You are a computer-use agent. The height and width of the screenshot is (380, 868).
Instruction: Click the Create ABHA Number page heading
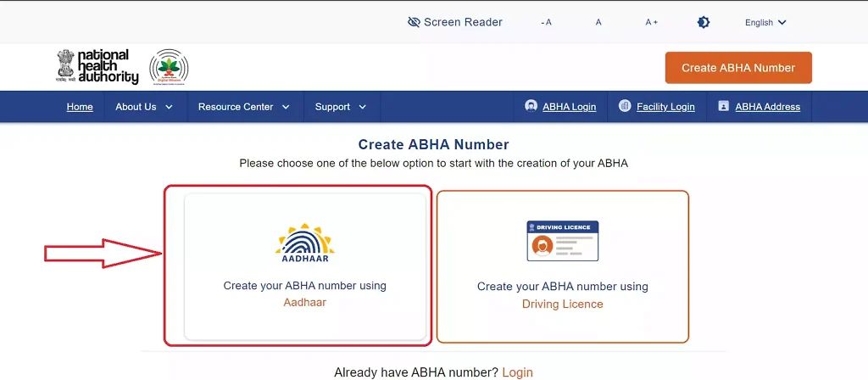[433, 144]
